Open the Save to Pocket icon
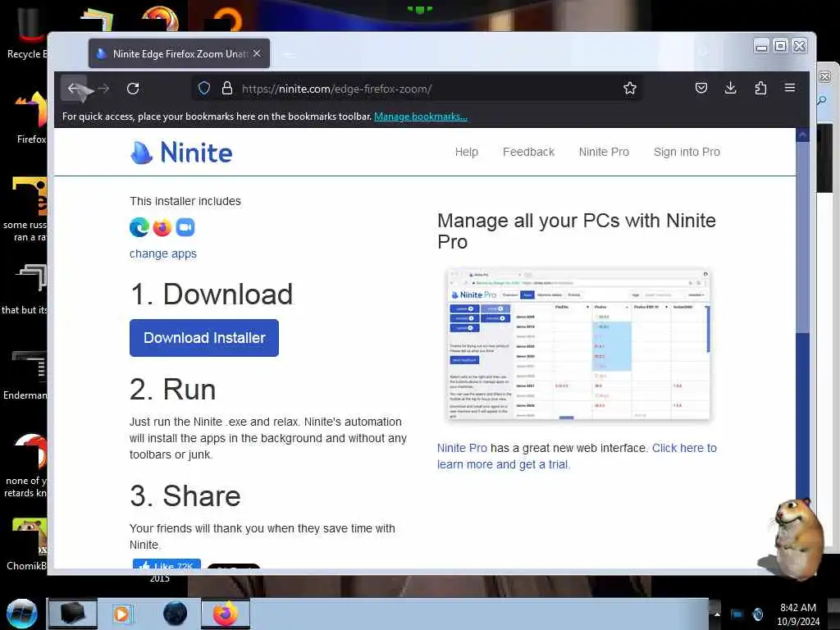Viewport: 840px width, 630px height. coord(701,88)
